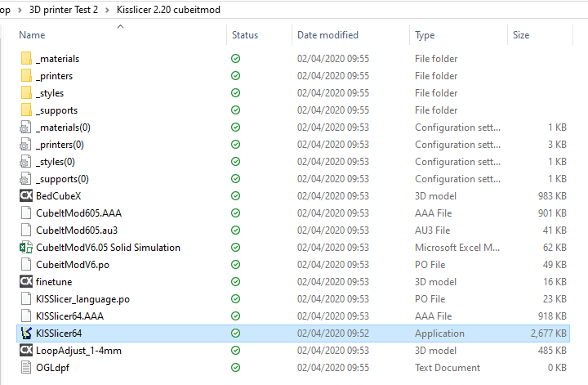588x385 pixels.
Task: Expand chevron after '3D printer Test 2' breadcrumb
Action: (x=107, y=10)
